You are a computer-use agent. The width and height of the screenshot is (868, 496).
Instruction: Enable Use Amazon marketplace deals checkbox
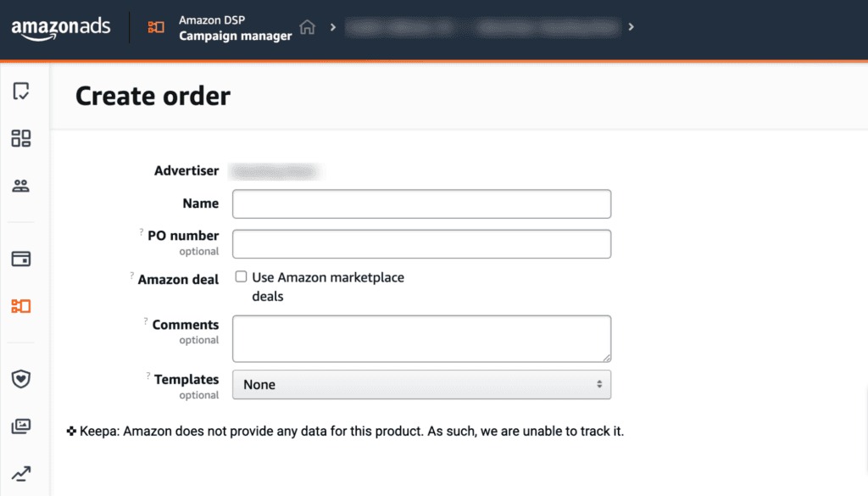(242, 277)
